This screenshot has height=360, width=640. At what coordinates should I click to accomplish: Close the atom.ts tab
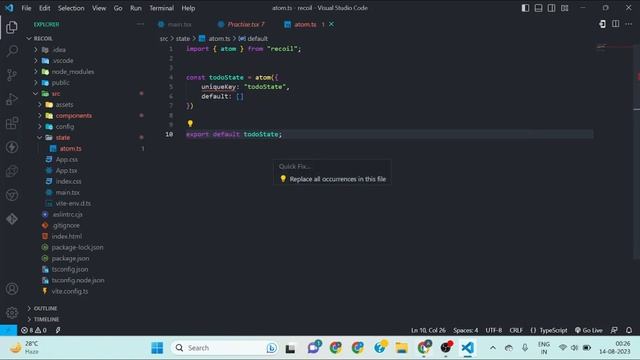[331, 24]
